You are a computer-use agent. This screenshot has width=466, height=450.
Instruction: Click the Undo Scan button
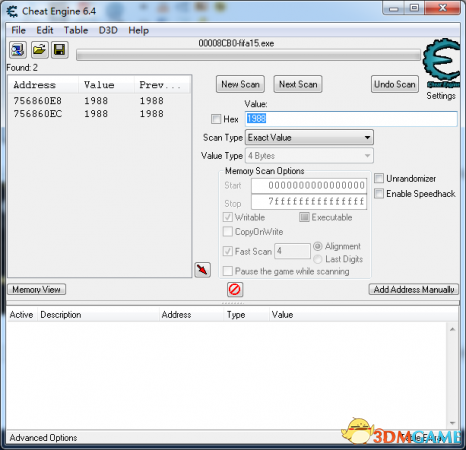[x=395, y=84]
